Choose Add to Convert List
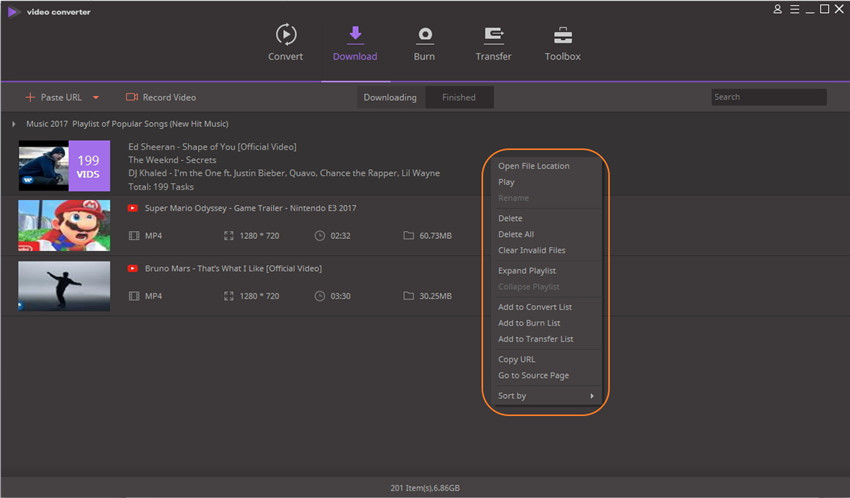850x498 pixels. [x=535, y=307]
